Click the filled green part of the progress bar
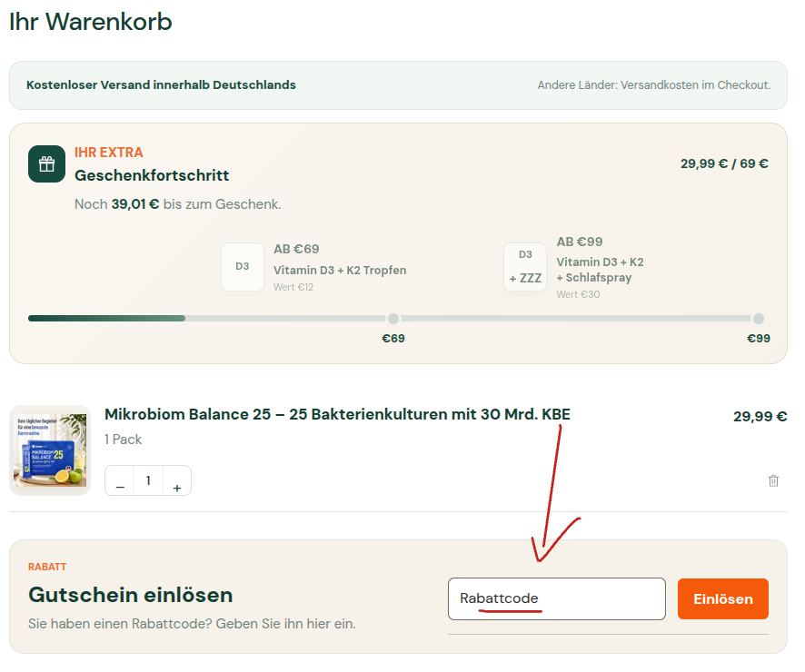The image size is (805, 672). [x=107, y=319]
